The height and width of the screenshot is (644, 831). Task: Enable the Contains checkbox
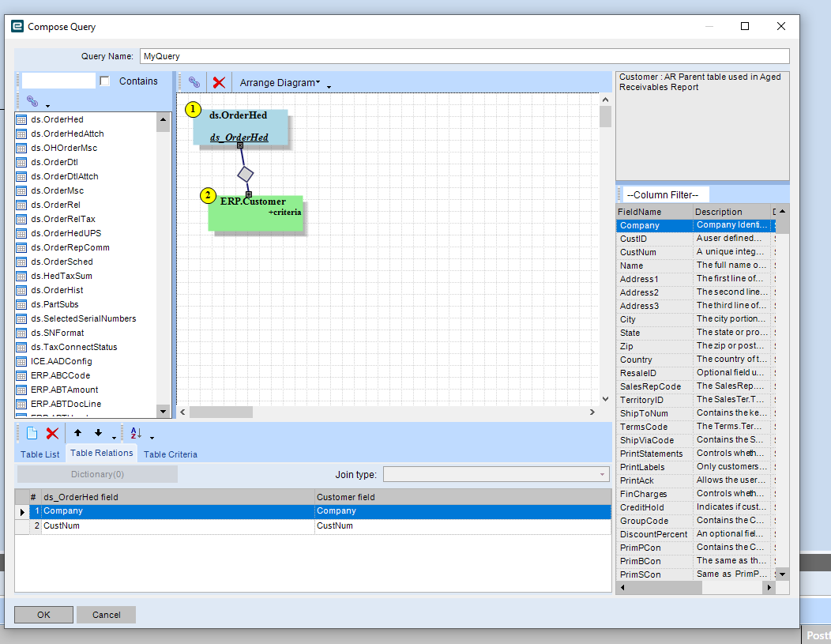click(104, 81)
